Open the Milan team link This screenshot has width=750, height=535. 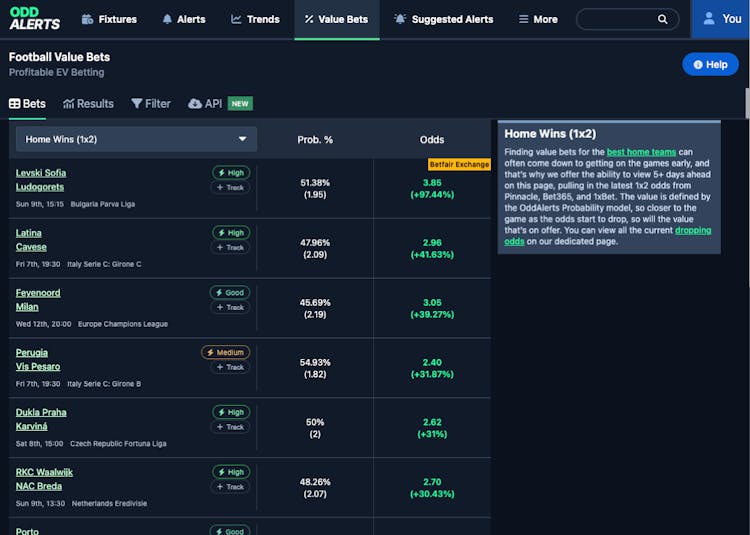pyautogui.click(x=27, y=307)
